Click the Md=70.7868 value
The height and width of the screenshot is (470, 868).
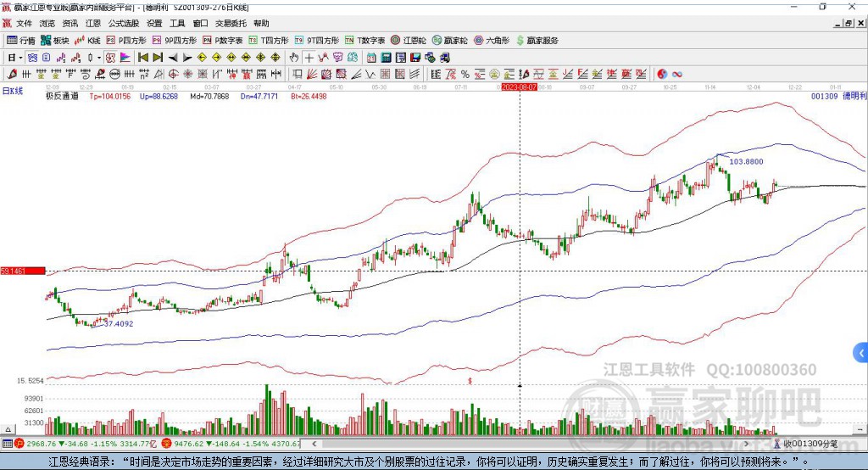[209, 97]
